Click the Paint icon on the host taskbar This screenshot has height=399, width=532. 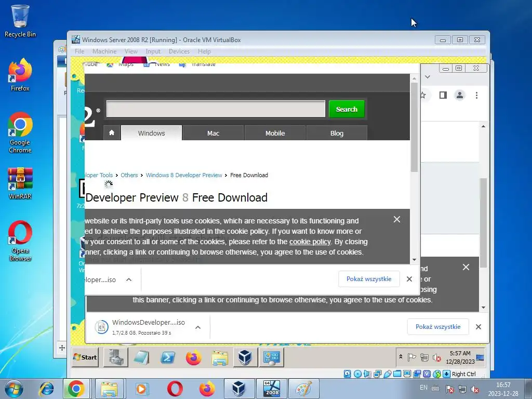pyautogui.click(x=303, y=389)
